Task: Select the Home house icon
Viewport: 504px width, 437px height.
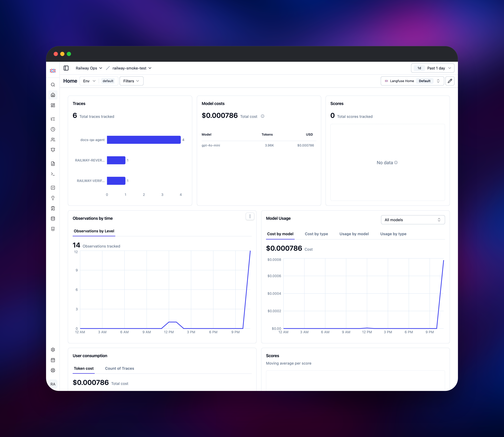Action: coord(53,95)
